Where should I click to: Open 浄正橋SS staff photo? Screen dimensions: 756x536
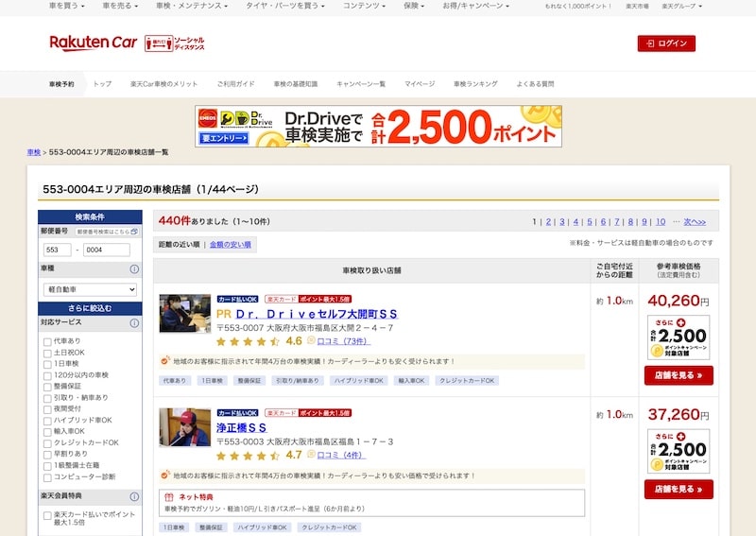[185, 427]
